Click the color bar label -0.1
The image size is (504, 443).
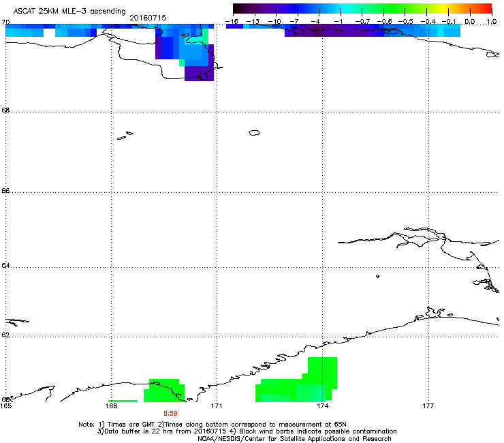(x=449, y=22)
